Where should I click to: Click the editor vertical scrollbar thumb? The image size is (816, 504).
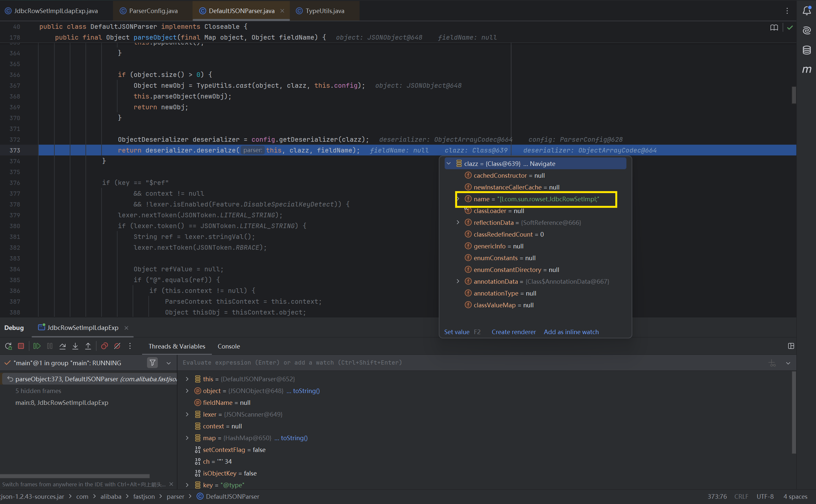[x=794, y=95]
